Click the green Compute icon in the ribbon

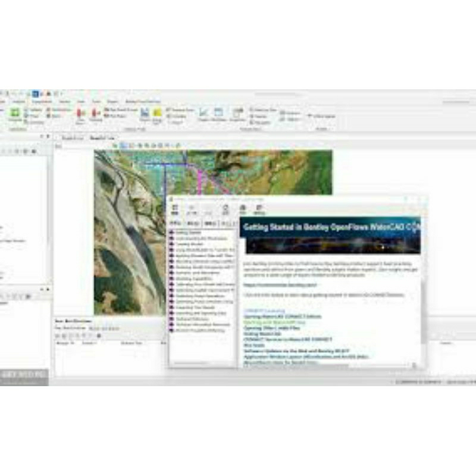click(x=14, y=113)
